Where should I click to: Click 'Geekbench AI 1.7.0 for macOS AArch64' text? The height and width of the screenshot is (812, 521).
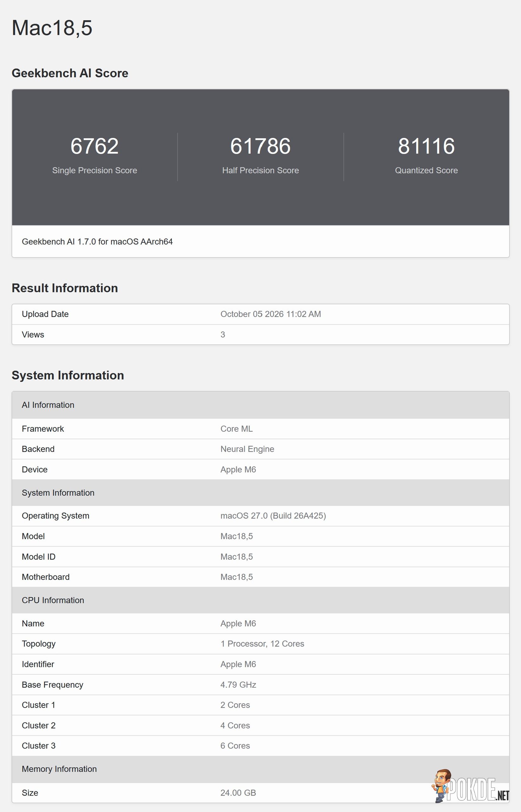(x=97, y=242)
